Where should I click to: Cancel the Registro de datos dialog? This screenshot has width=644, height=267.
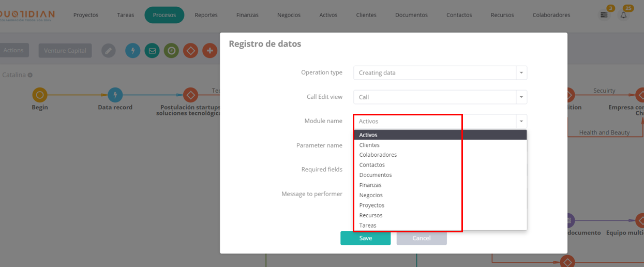pos(422,238)
